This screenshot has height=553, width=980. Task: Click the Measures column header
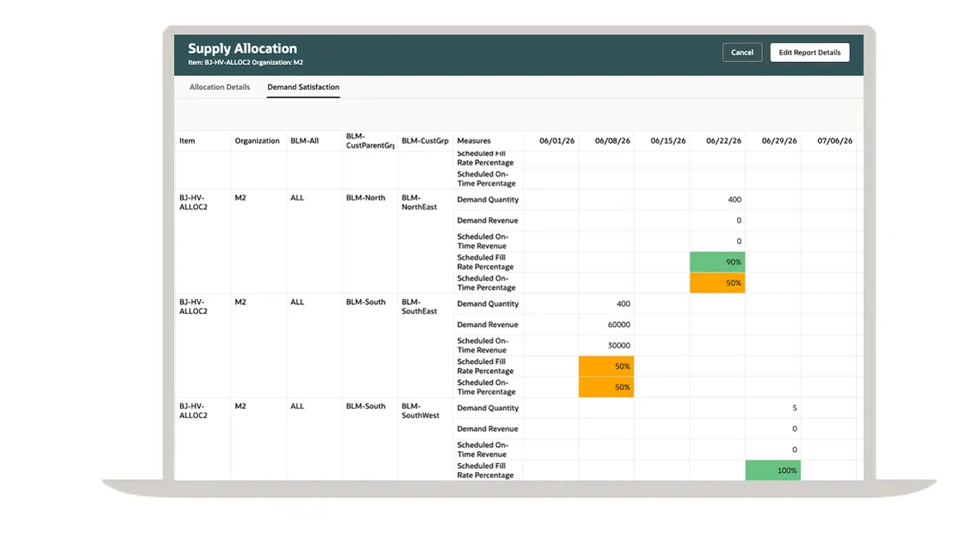click(x=474, y=141)
